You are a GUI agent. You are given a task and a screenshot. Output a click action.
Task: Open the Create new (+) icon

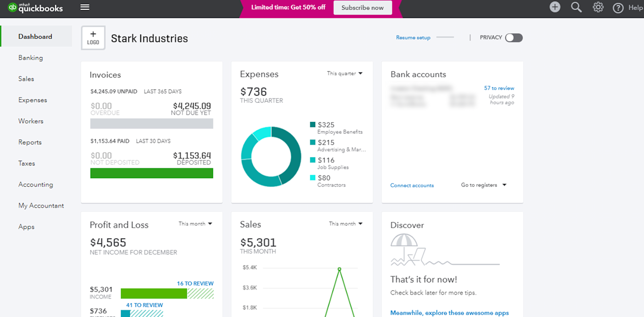click(554, 7)
